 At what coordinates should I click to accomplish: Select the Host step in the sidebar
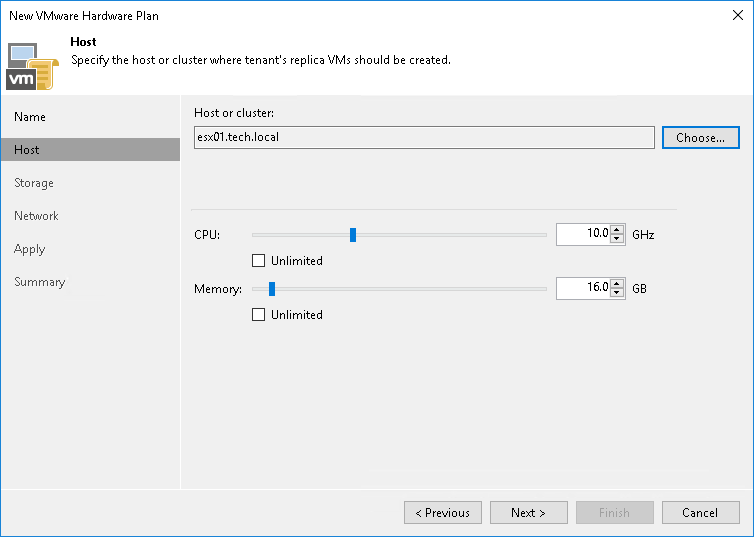click(90, 150)
